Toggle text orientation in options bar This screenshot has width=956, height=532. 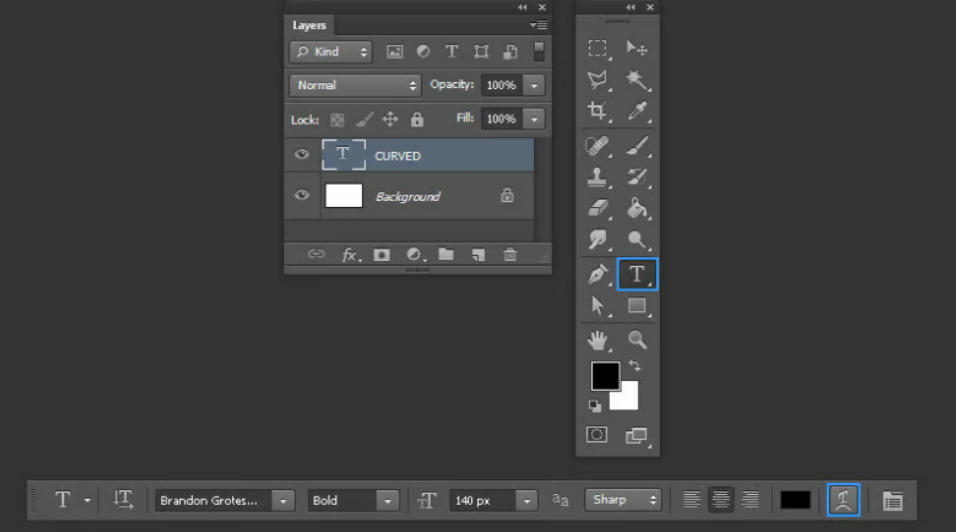tap(123, 500)
